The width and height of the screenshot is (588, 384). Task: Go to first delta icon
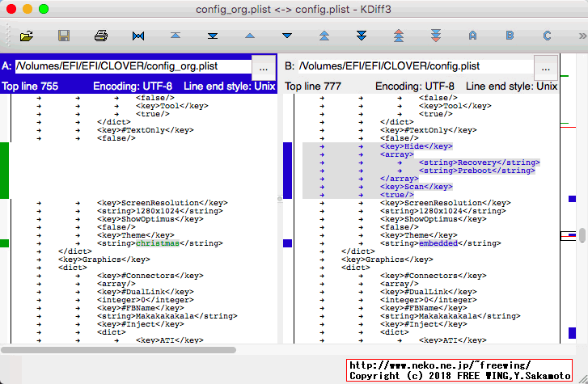[x=176, y=36]
